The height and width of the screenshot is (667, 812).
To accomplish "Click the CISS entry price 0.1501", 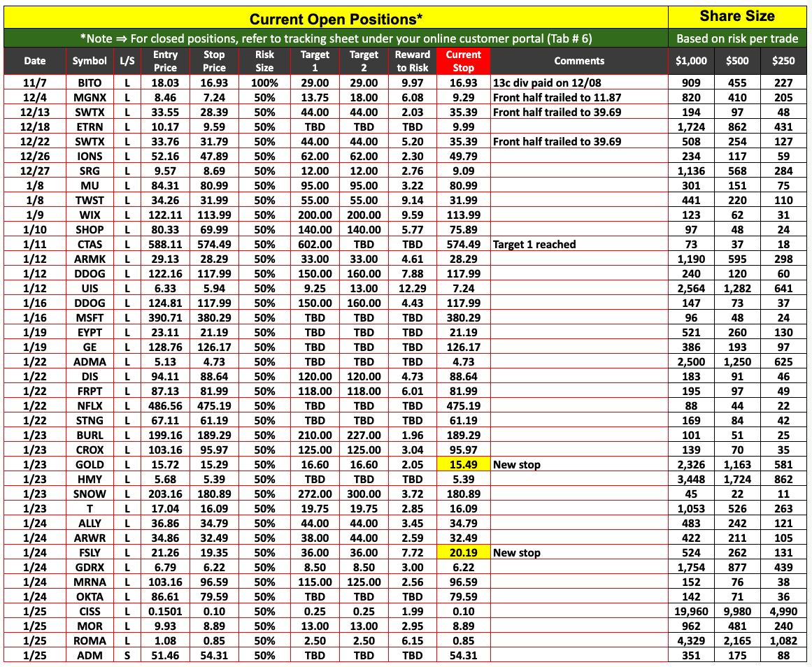I will pos(165,611).
